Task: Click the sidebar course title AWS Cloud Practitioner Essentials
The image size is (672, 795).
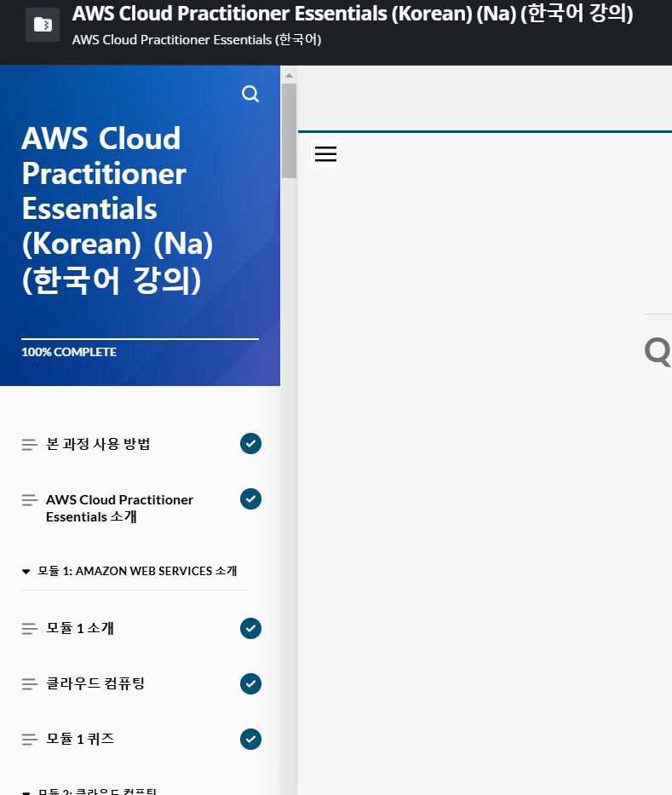Action: coord(117,210)
